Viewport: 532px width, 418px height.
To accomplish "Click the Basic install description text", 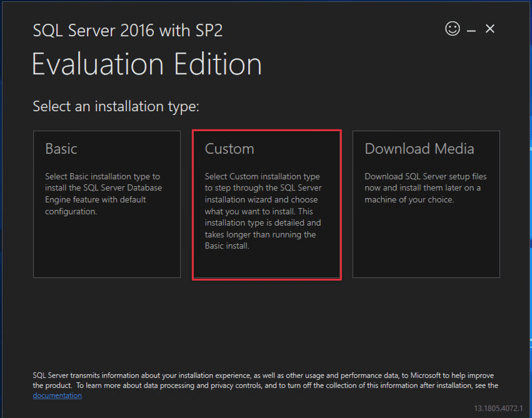I will tap(103, 194).
